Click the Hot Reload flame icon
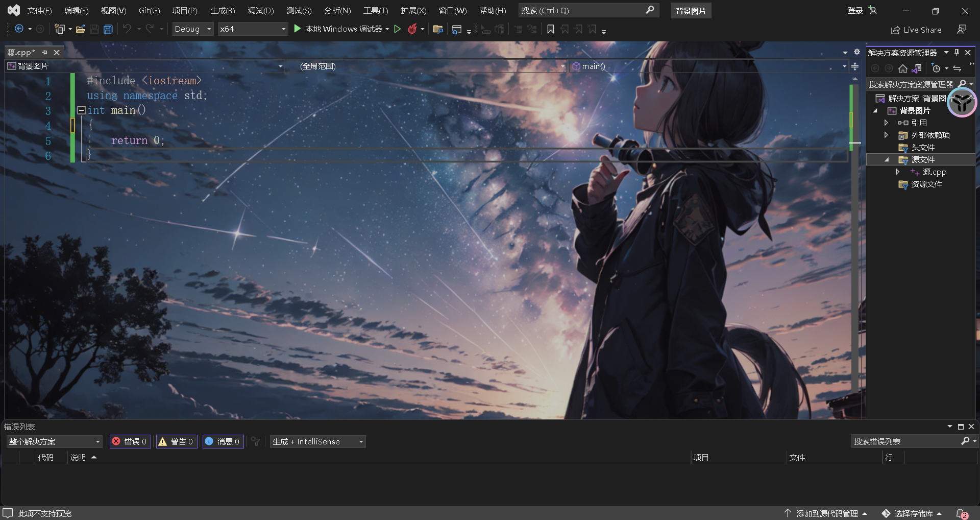Screen dimensions: 980x520 (x=412, y=29)
